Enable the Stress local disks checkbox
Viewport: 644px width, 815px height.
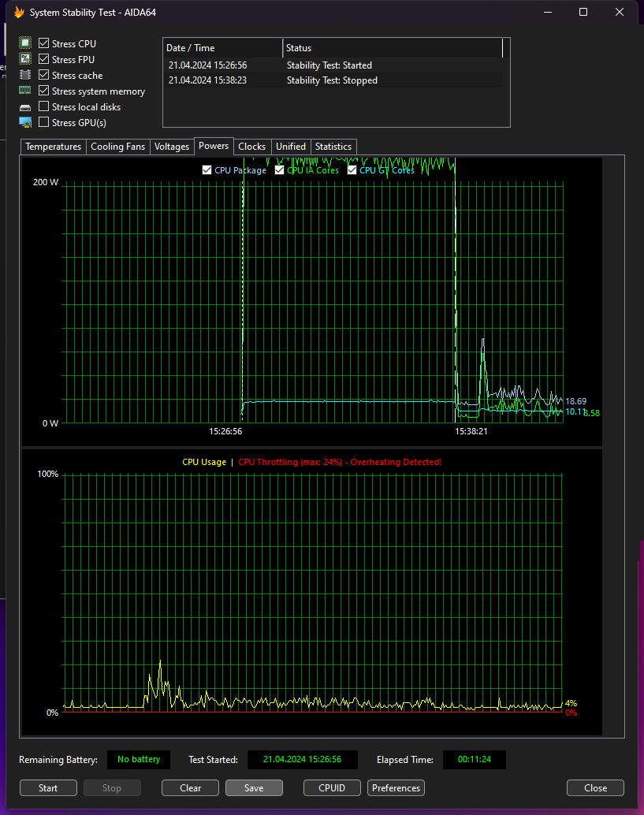pyautogui.click(x=44, y=106)
